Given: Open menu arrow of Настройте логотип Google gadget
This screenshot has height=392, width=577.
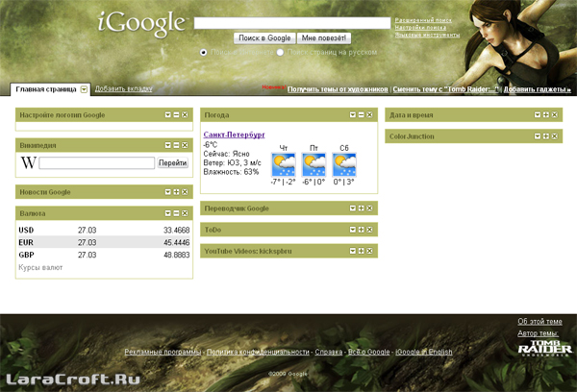Looking at the screenshot, I should click(x=167, y=115).
